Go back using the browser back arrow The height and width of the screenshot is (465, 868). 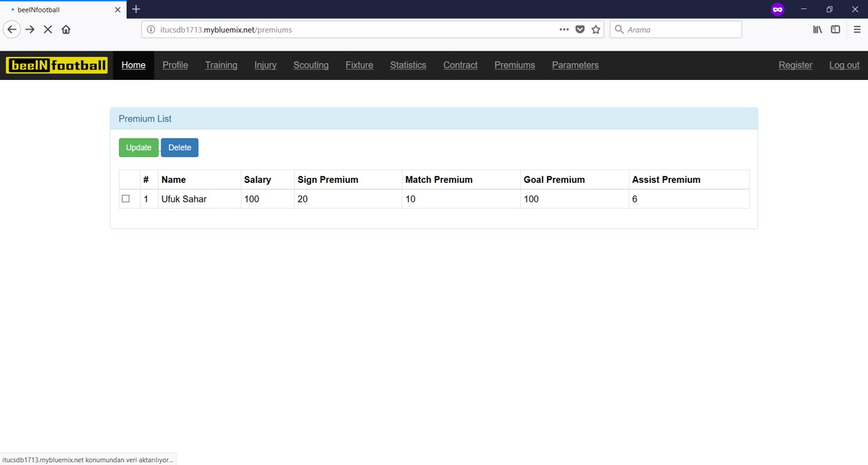(x=12, y=29)
